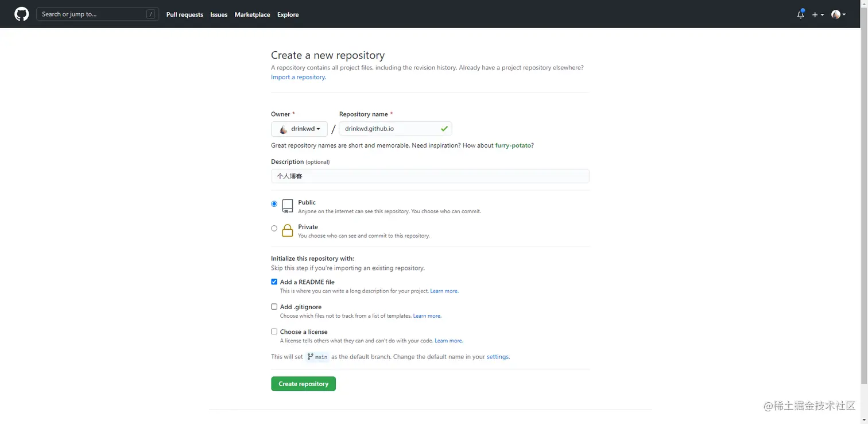Image resolution: width=868 pixels, height=424 pixels.
Task: Open the user avatar menu
Action: [838, 14]
